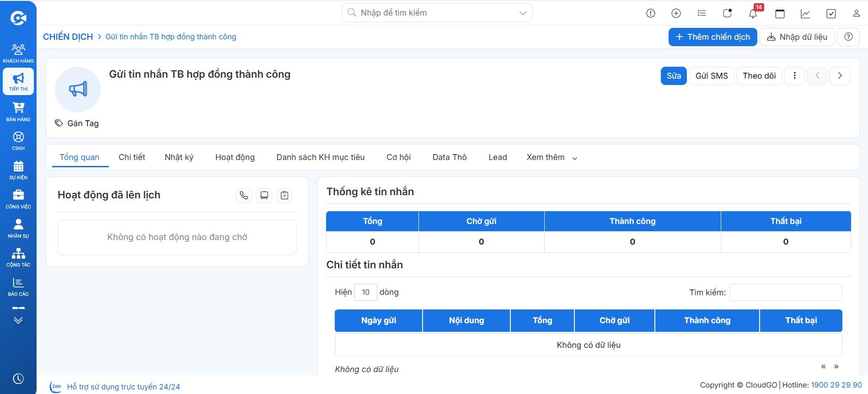
Task: Go to previous page with « arrow
Action: click(823, 366)
